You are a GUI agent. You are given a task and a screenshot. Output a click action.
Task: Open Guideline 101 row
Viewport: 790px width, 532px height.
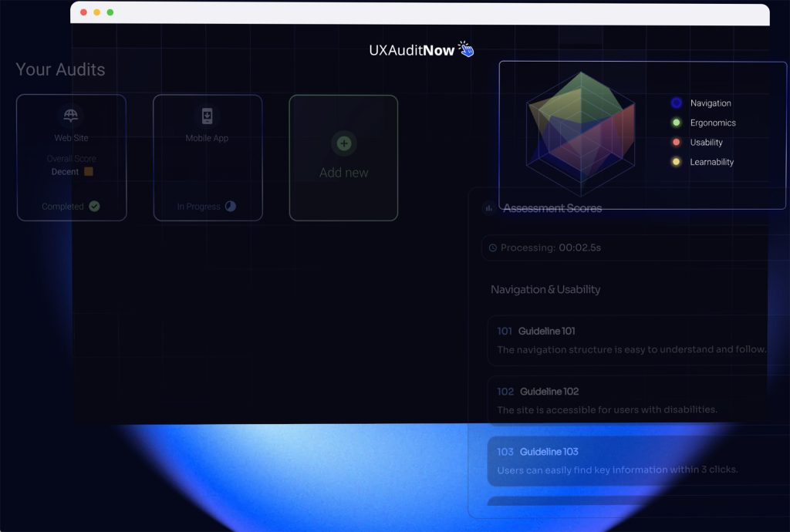tap(638, 341)
